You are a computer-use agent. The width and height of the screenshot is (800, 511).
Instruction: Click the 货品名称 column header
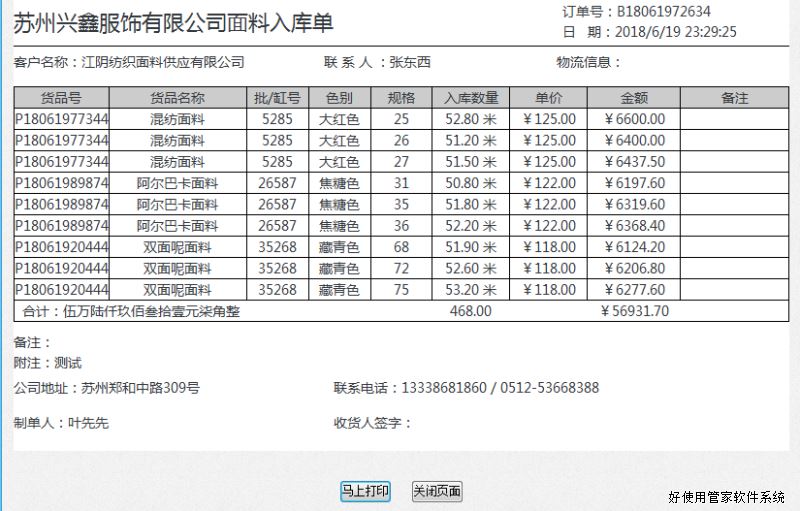177,98
